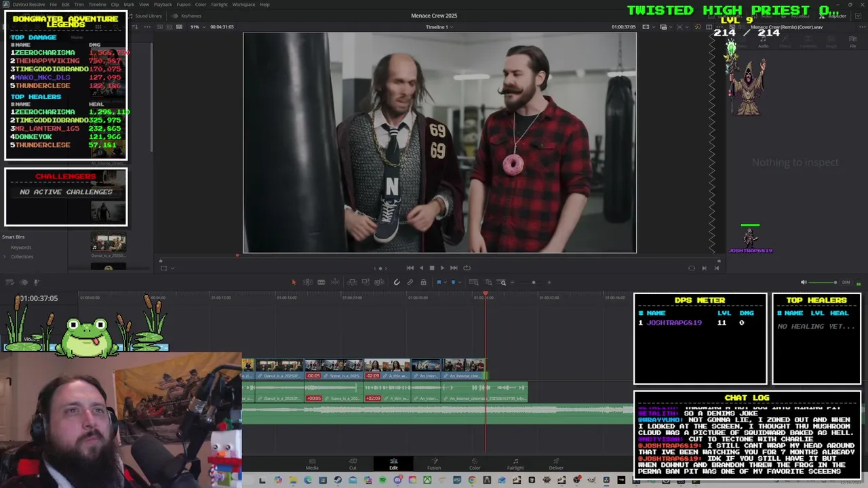Screen dimensions: 868x488
Task: Select the Dynamic Trim Mode tool
Action: (321, 282)
